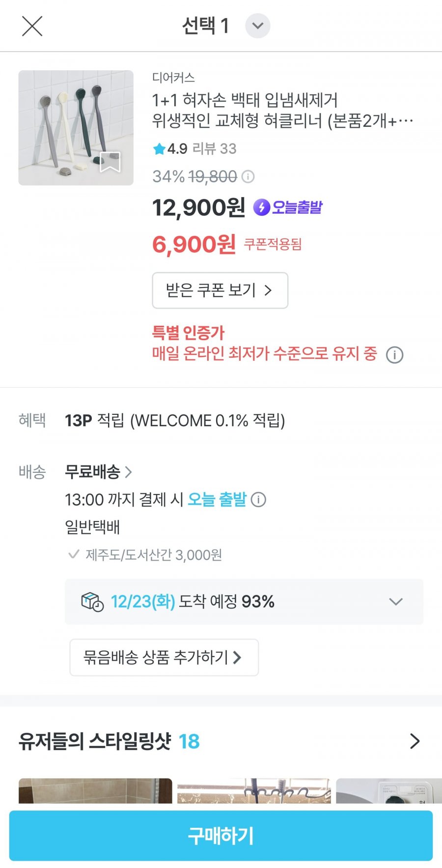Open 무료배송 shipping details link
The image size is (442, 868).
tap(98, 472)
